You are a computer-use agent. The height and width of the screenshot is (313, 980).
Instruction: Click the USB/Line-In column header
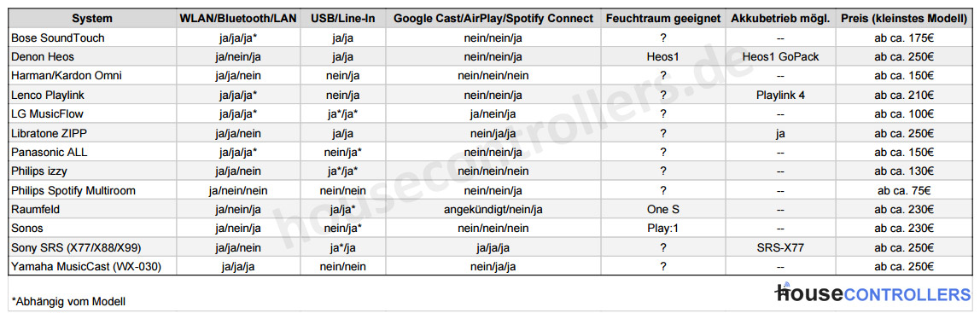(x=343, y=19)
